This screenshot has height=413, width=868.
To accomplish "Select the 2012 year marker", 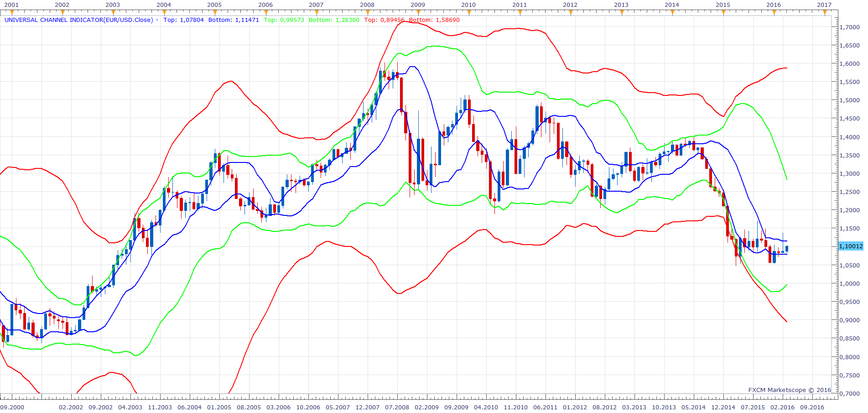I will (x=571, y=12).
